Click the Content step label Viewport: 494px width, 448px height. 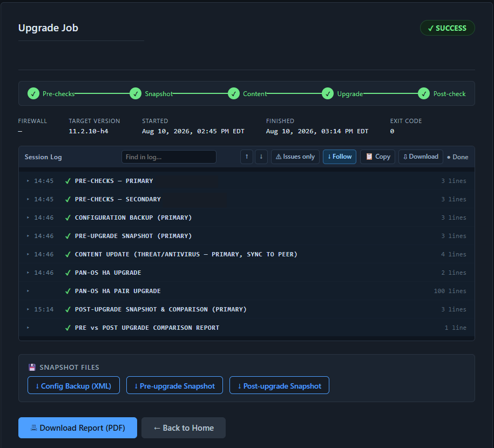click(x=255, y=93)
